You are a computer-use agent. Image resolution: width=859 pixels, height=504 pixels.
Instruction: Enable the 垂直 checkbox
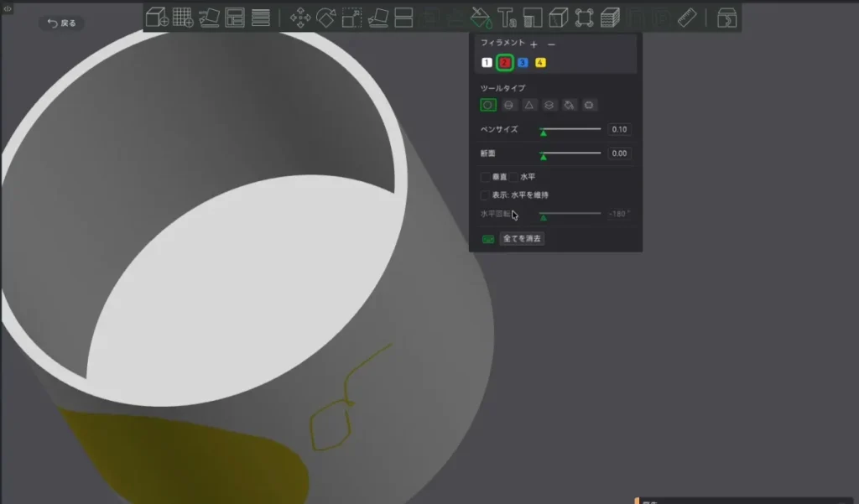(485, 177)
